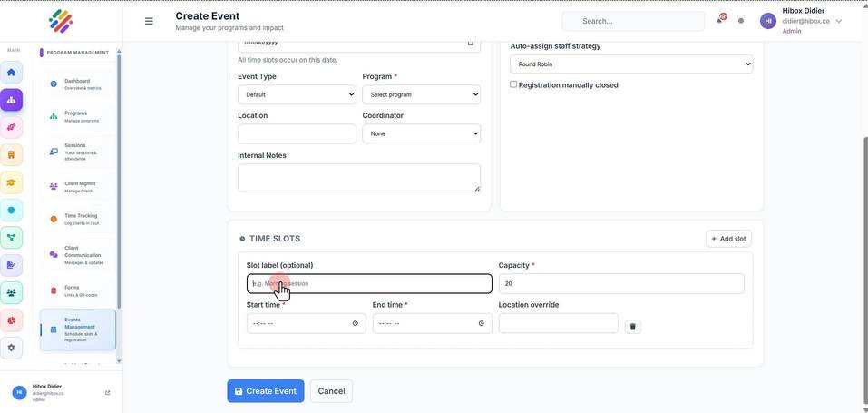Open Client Communication menu item
The width and height of the screenshot is (868, 413).
point(77,255)
